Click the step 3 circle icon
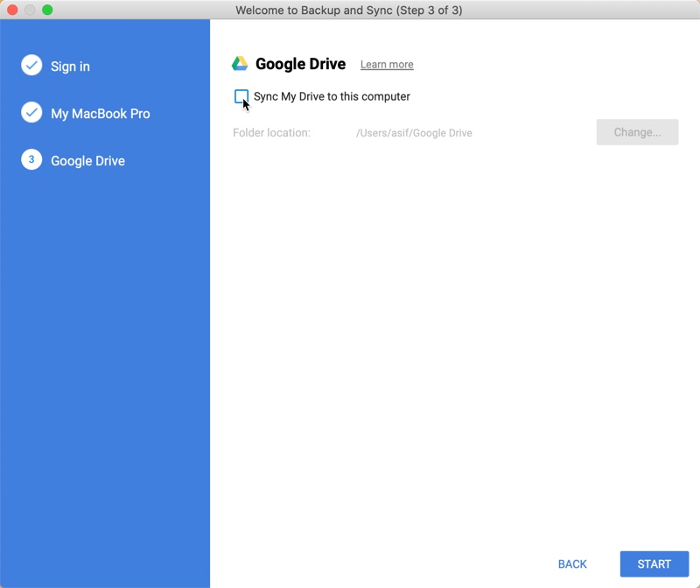Viewport: 700px width, 588px height. (31, 159)
